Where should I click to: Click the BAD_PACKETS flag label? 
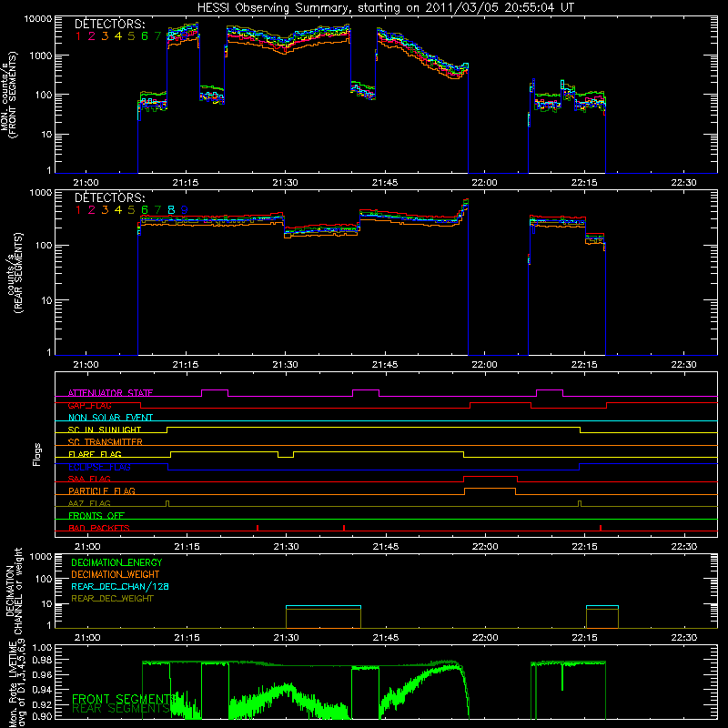tap(99, 528)
